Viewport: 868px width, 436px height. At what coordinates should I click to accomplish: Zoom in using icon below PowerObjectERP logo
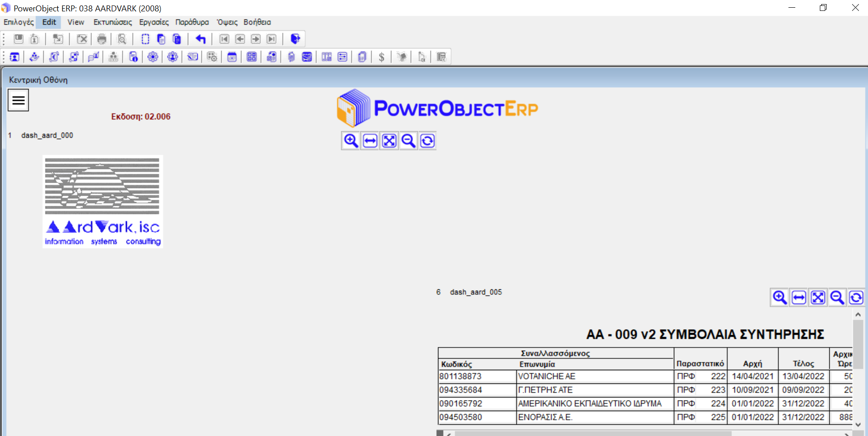tap(351, 141)
